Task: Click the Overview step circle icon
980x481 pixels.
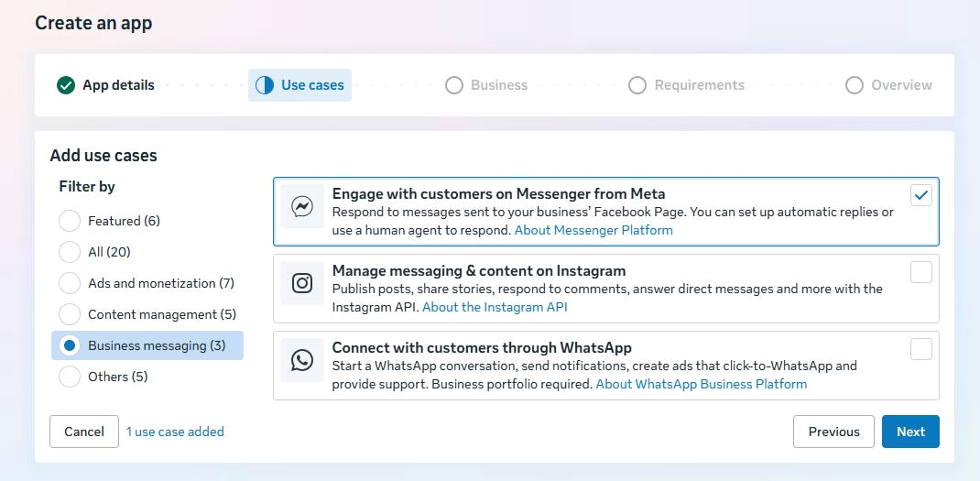Action: pyautogui.click(x=855, y=85)
